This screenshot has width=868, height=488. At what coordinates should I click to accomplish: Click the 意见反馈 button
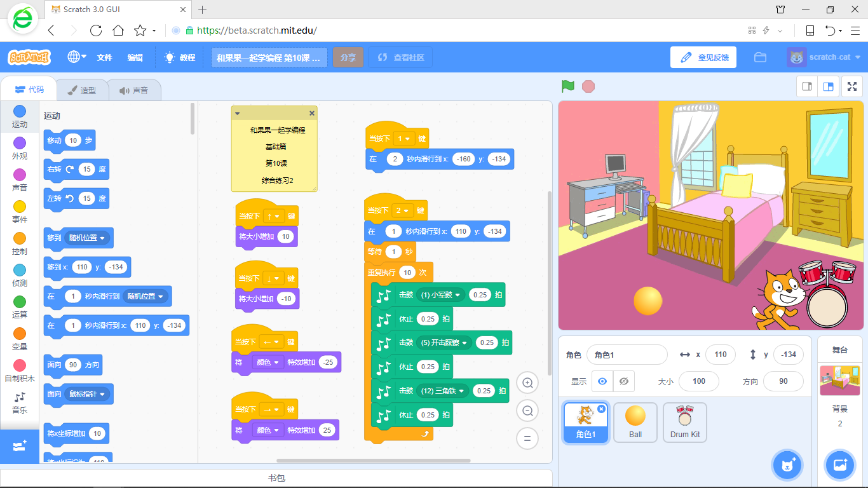point(704,57)
